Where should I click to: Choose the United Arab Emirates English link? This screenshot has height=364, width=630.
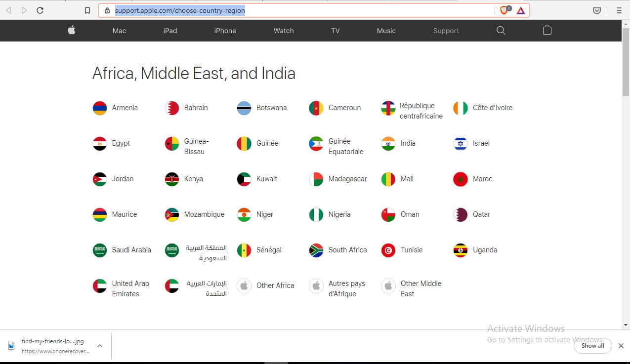130,288
